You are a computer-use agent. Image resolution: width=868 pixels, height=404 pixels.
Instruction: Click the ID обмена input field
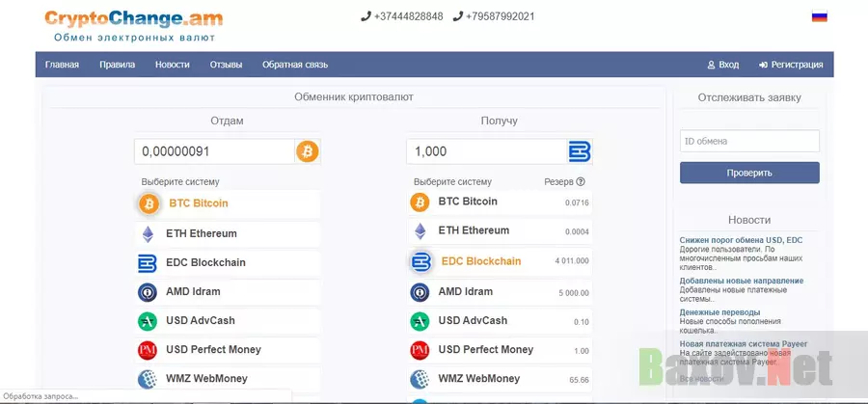[749, 141]
